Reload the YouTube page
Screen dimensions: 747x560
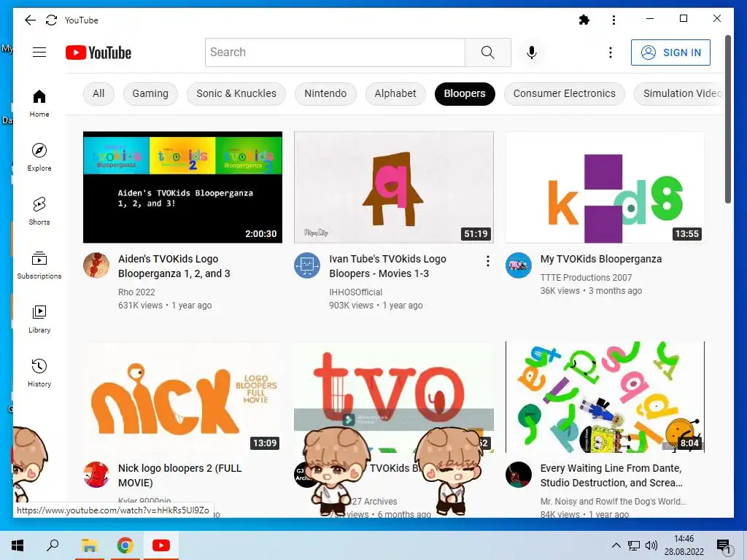52,20
